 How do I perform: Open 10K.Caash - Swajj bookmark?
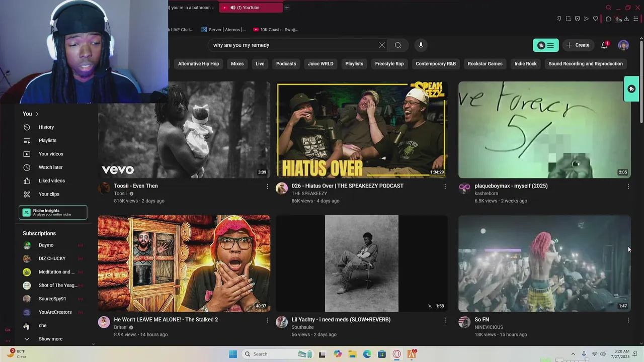tap(276, 30)
